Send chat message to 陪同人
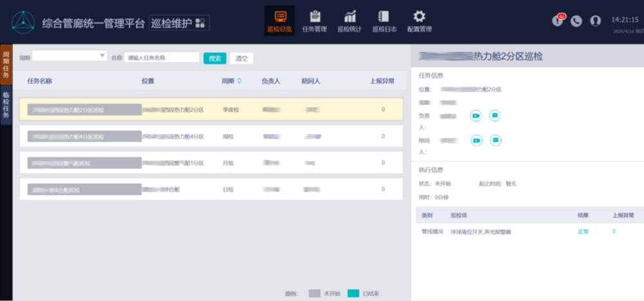Viewport: 644px width, 301px height. (495, 140)
